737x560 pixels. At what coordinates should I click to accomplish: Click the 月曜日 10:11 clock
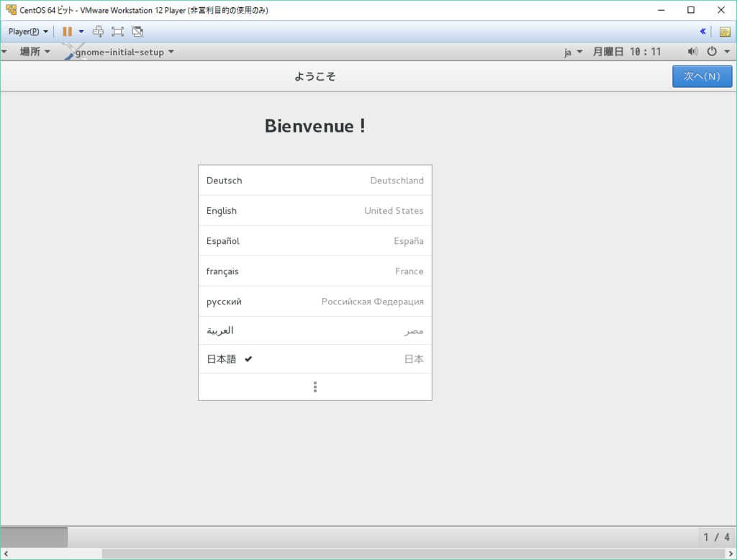point(627,52)
